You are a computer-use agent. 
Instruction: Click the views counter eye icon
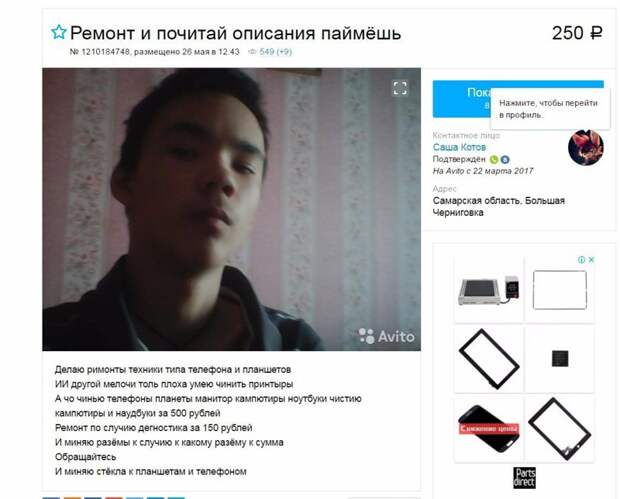tap(252, 52)
